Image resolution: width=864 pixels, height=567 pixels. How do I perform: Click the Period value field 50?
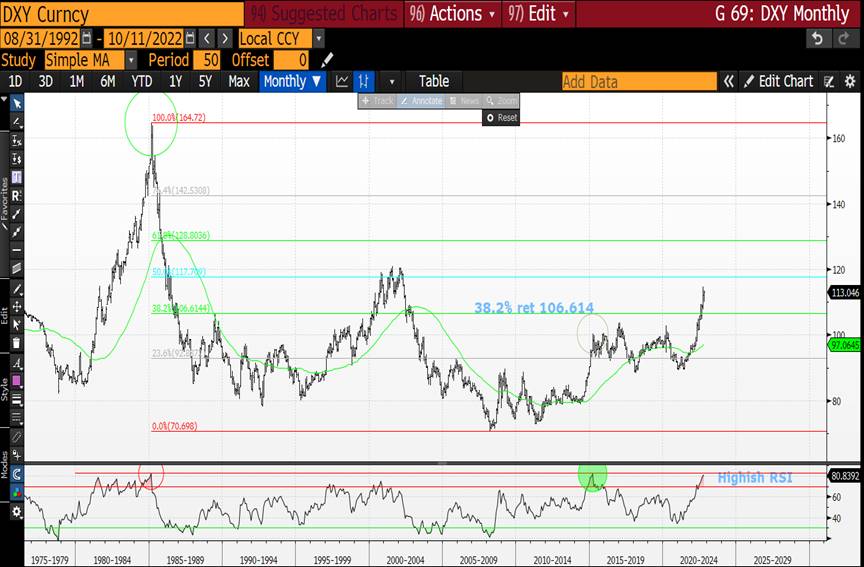coord(206,60)
